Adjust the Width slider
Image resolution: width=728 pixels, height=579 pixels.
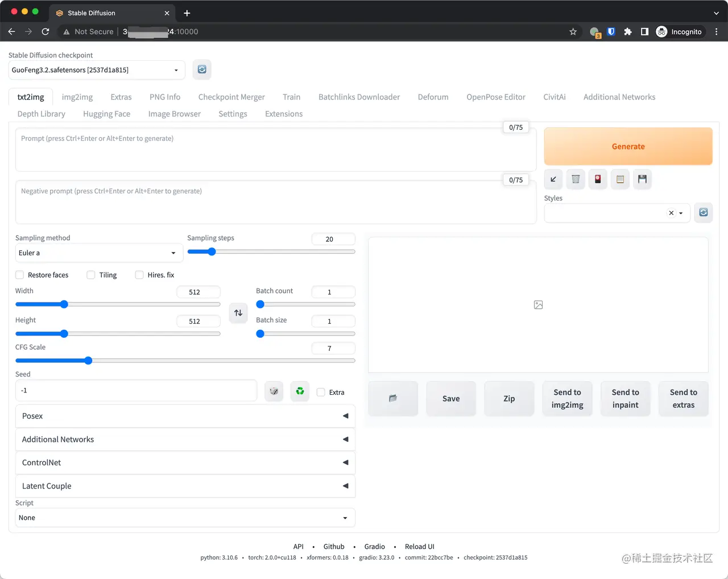118,304
